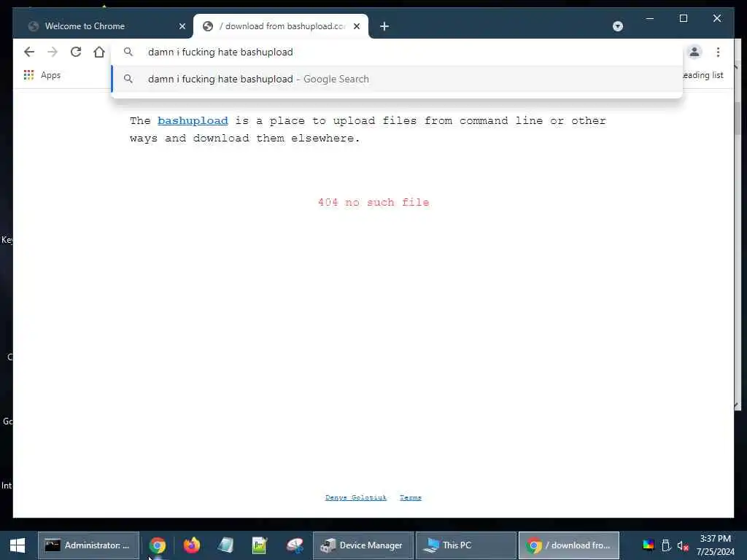
Task: Click the USB device tray icon
Action: click(666, 545)
